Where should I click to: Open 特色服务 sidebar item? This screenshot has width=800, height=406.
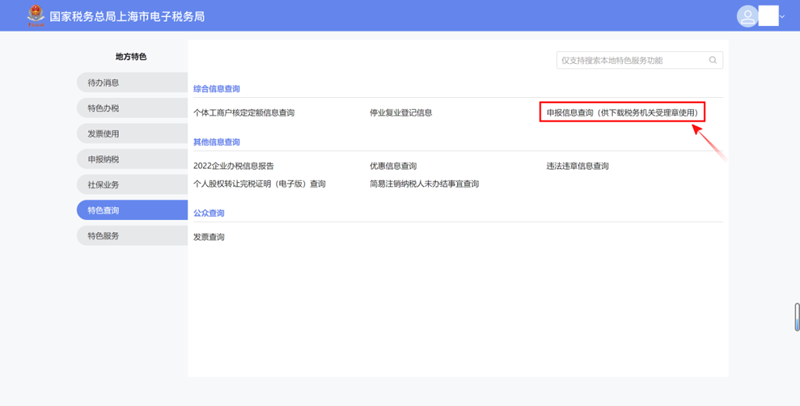132,236
